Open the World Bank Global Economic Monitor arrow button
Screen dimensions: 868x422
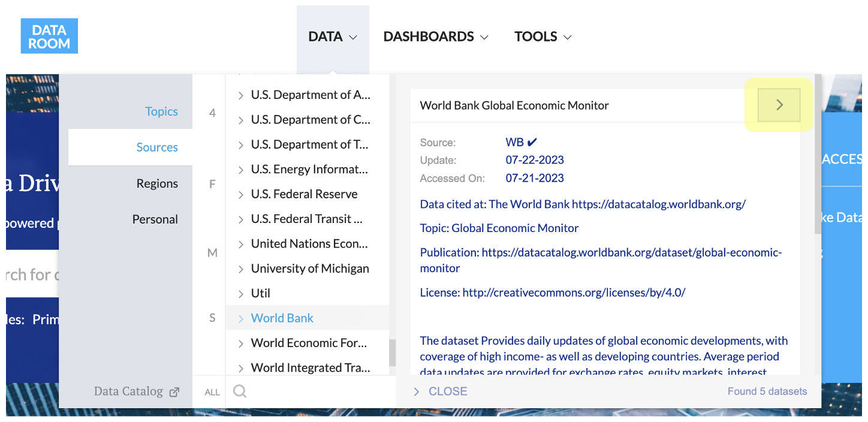[779, 105]
